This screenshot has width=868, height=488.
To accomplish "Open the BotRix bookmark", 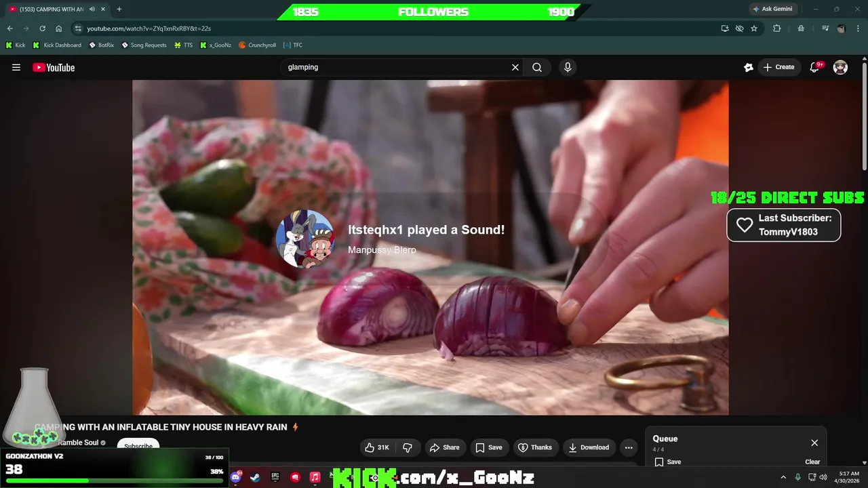I will click(101, 45).
